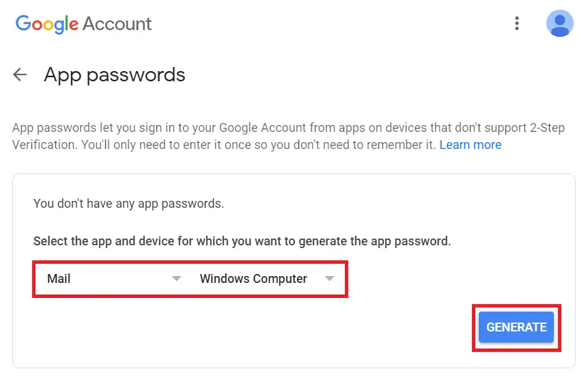Click the App passwords page heading
Image resolution: width=588 pixels, height=382 pixels.
pyautogui.click(x=114, y=74)
